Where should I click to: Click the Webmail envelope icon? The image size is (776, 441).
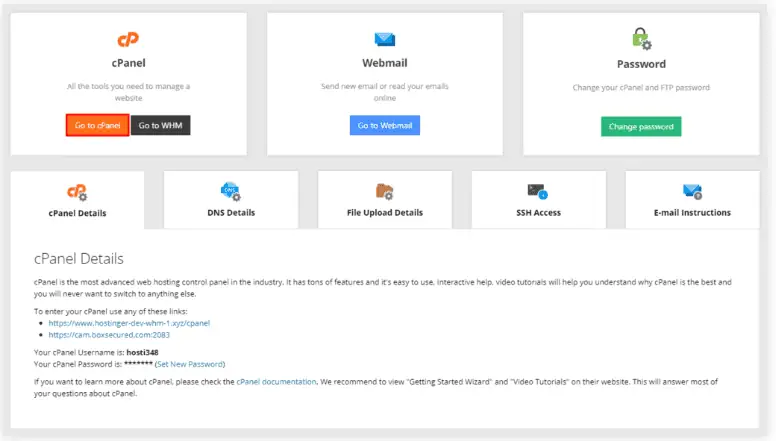click(385, 39)
